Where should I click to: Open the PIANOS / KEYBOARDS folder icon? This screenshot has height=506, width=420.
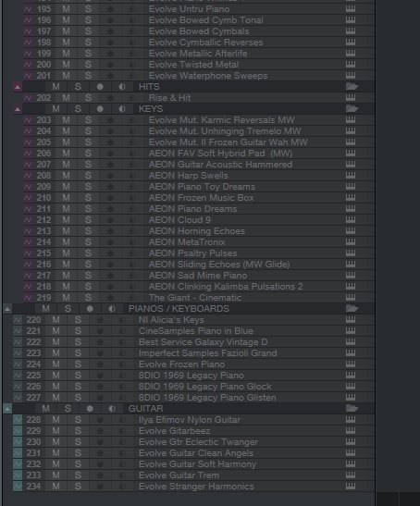pyautogui.click(x=352, y=309)
